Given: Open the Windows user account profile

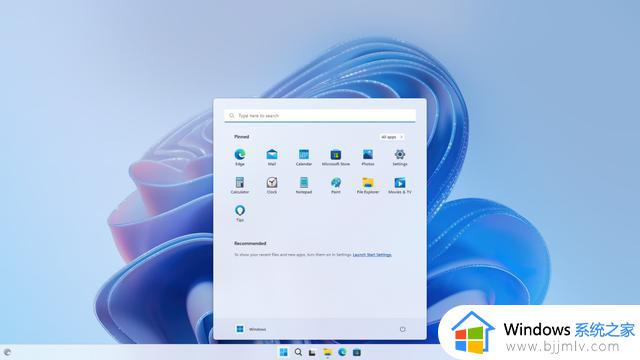Looking at the screenshot, I should tap(250, 329).
